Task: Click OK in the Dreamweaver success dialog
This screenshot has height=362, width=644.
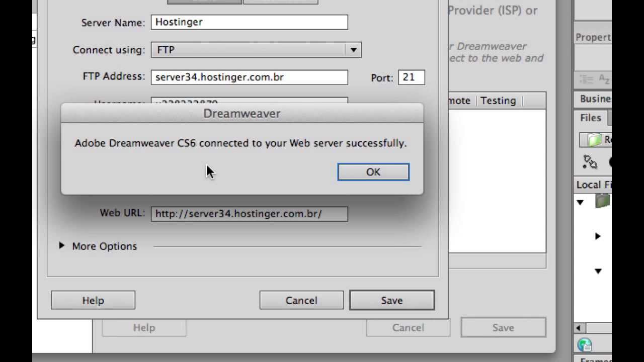Action: coord(373,172)
